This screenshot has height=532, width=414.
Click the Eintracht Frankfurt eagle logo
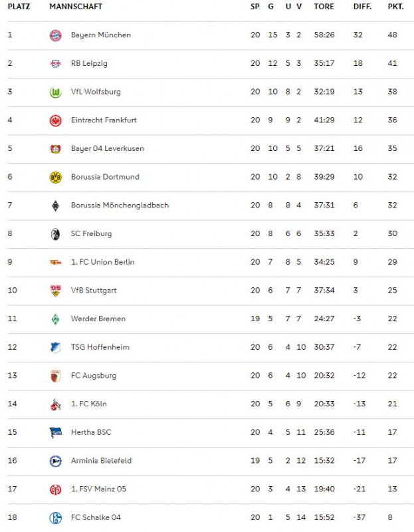click(56, 120)
